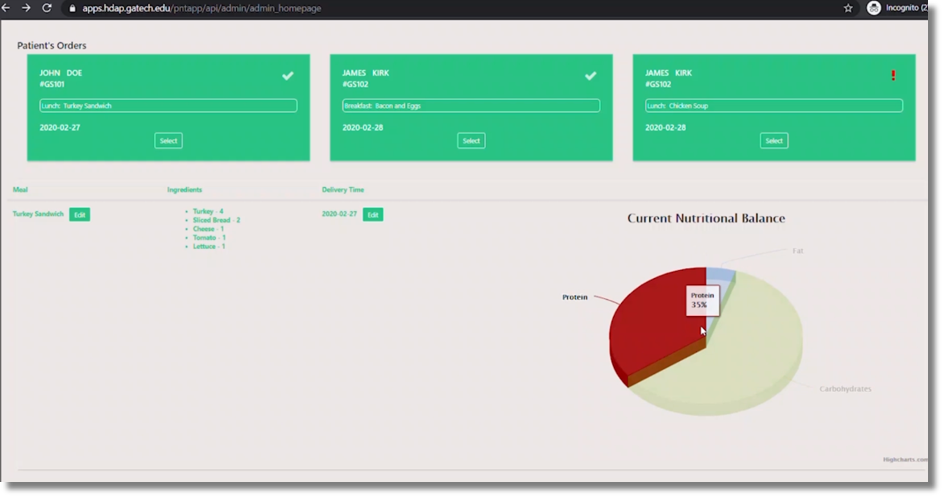Edit the 2020-02-27 delivery time
The height and width of the screenshot is (496, 942).
click(372, 215)
